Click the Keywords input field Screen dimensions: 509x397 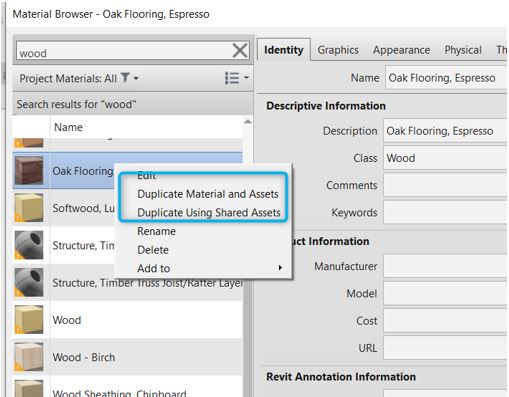445,212
